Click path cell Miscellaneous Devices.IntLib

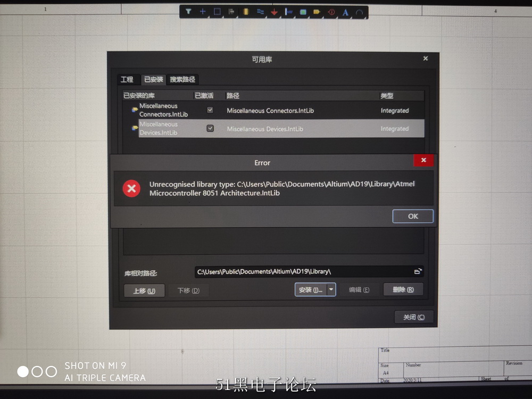[x=265, y=129]
